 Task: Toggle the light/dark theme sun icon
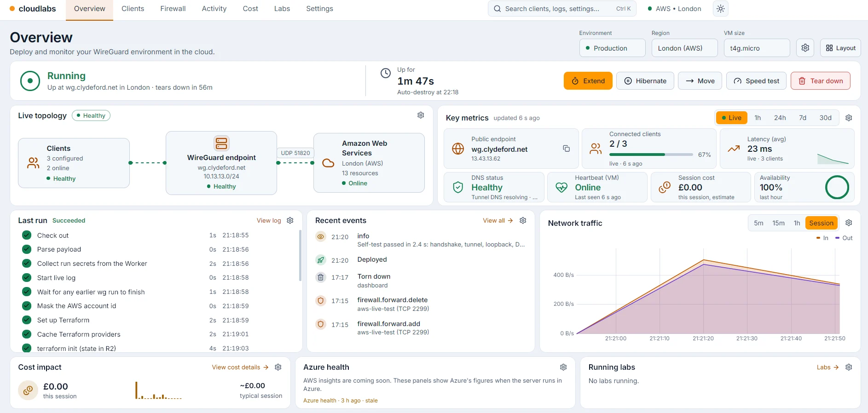(720, 9)
